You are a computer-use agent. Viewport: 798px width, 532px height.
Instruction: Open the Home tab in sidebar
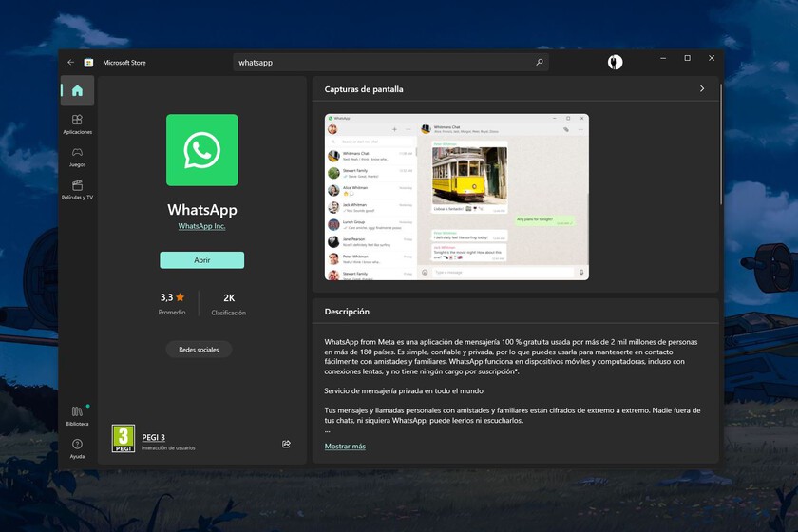coord(77,90)
